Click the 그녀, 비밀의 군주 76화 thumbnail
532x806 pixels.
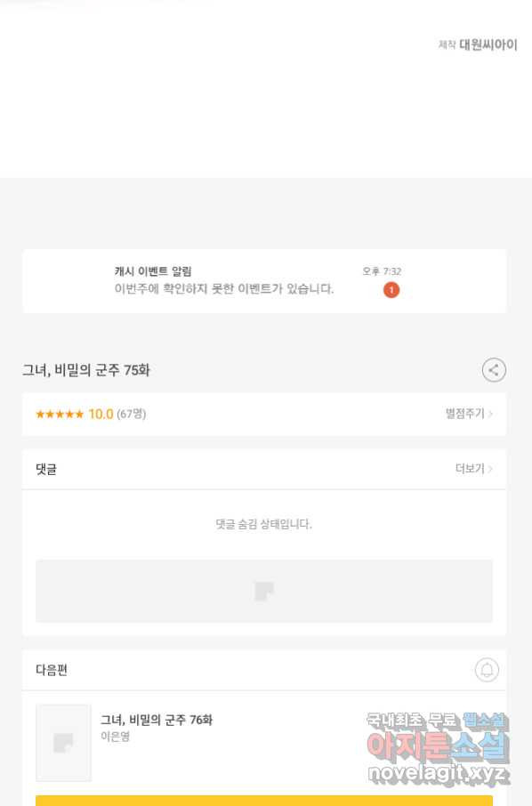[x=63, y=743]
